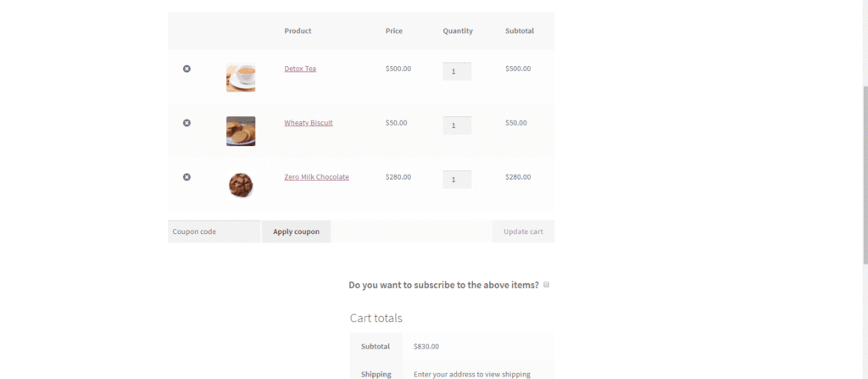The height and width of the screenshot is (379, 868).
Task: Follow the Wheaty Biscuit product link
Action: tap(309, 123)
